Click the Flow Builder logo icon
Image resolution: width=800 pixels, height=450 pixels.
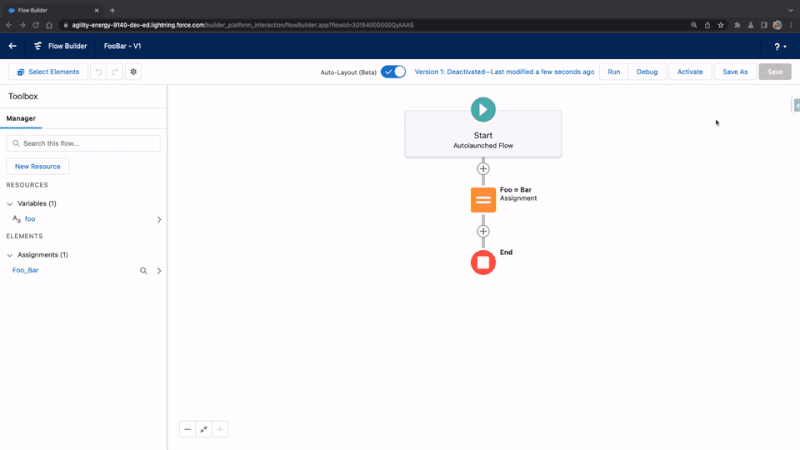(x=38, y=46)
